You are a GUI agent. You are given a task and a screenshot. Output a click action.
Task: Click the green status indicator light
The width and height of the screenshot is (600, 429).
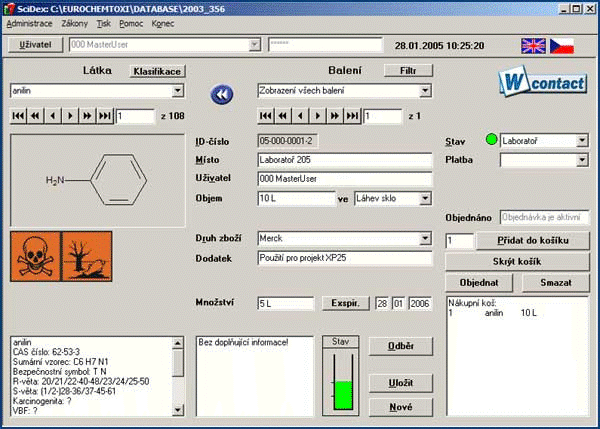tap(491, 141)
